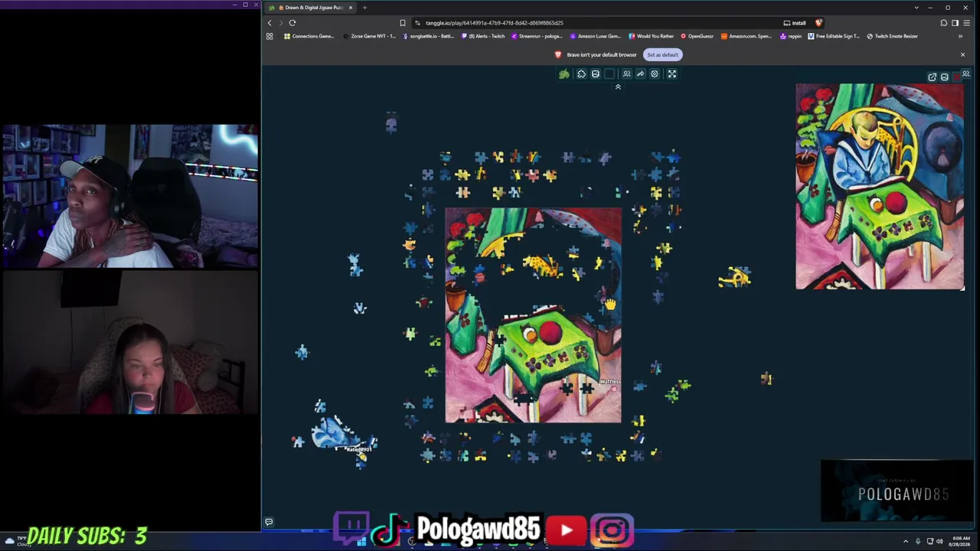This screenshot has height=551, width=980.
Task: Collapse the puzzle toolbar with the double chevron
Action: pos(618,86)
